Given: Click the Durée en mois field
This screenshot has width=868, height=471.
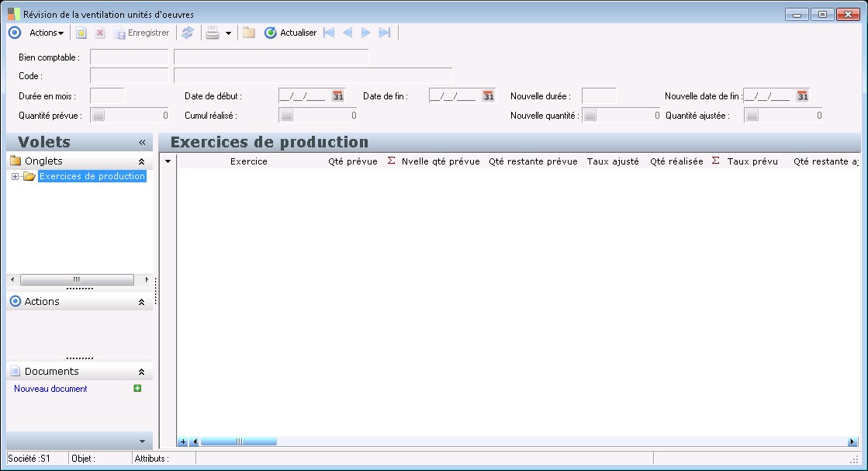Looking at the screenshot, I should click(107, 95).
